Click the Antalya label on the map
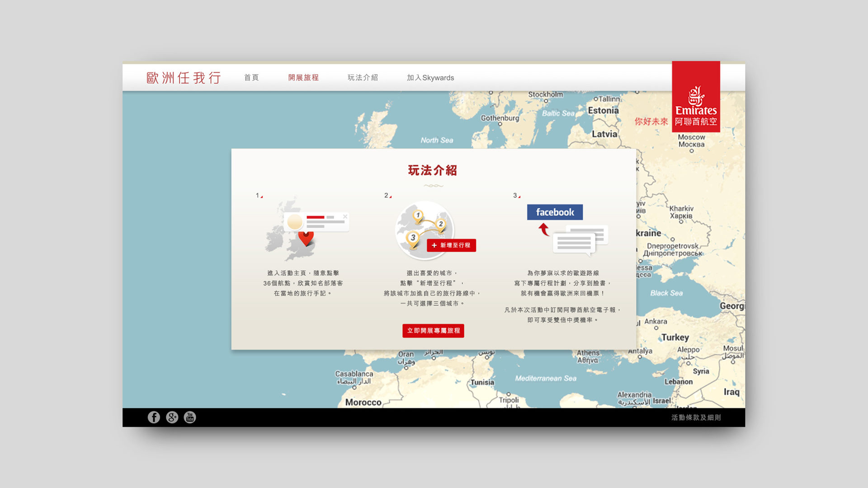Image resolution: width=868 pixels, height=488 pixels. click(640, 351)
